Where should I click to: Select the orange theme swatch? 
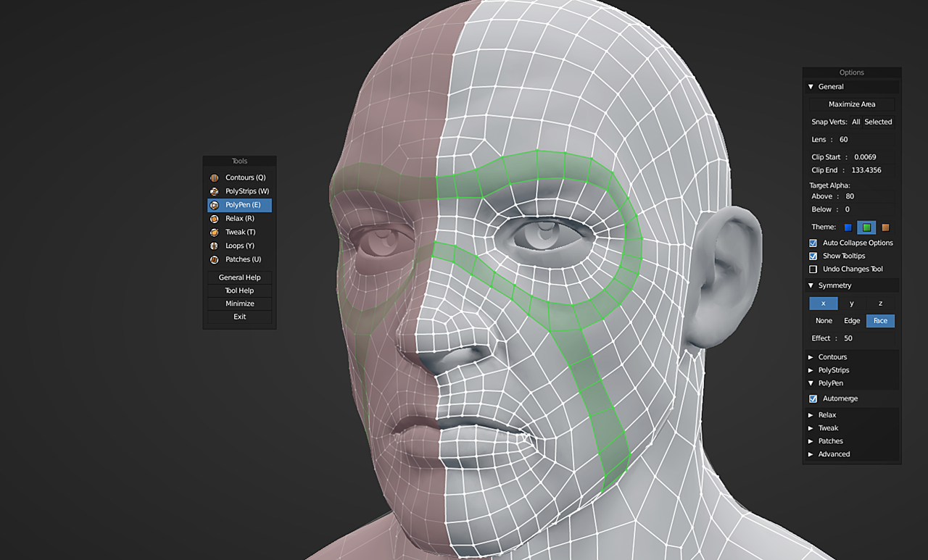pyautogui.click(x=885, y=227)
